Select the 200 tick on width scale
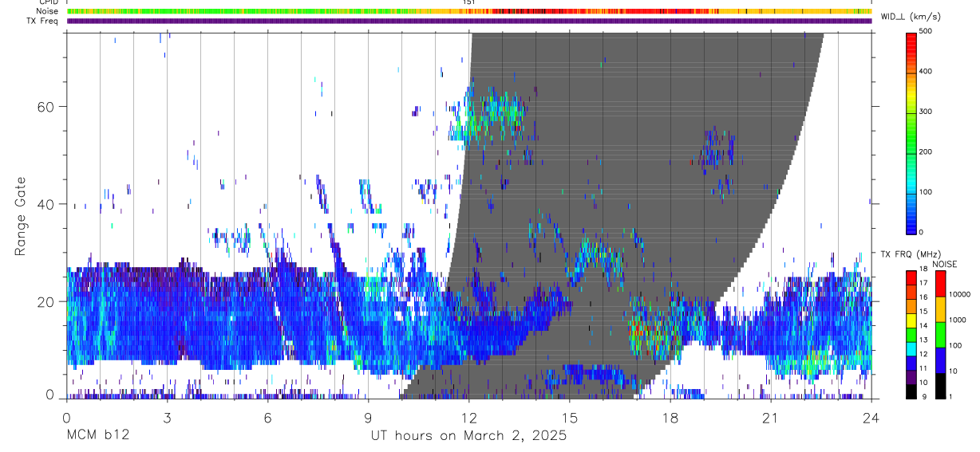Viewport: 980px width, 452px height. point(927,151)
